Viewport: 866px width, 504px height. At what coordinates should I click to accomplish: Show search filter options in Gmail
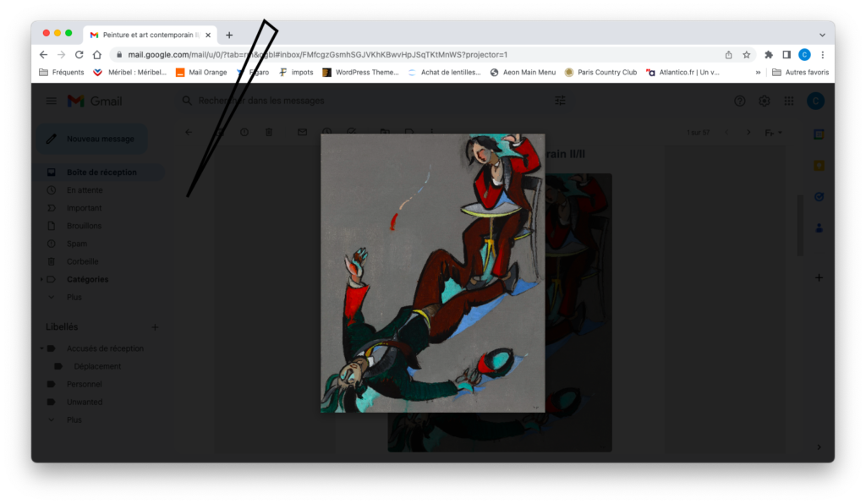pyautogui.click(x=560, y=101)
